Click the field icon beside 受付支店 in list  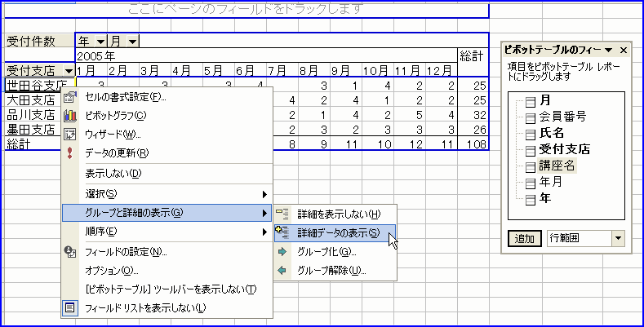click(531, 151)
